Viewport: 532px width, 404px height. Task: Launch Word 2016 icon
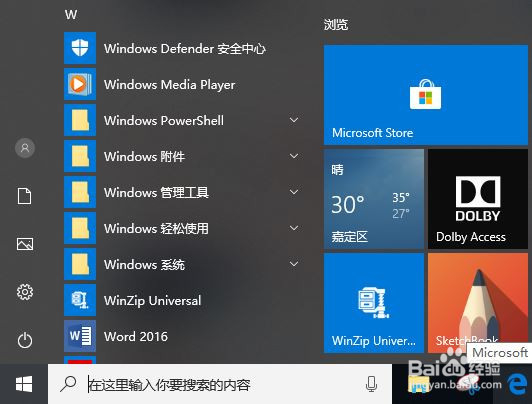coord(80,336)
